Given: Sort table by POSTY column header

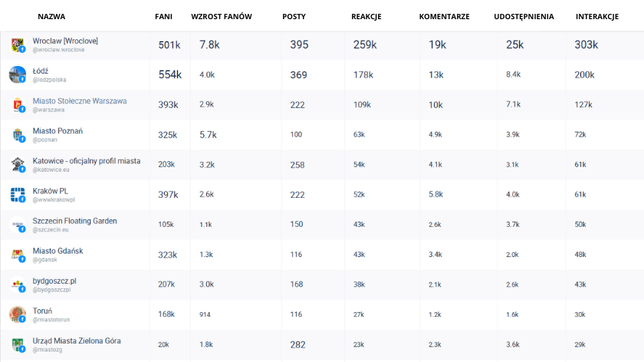Looking at the screenshot, I should click(294, 16).
